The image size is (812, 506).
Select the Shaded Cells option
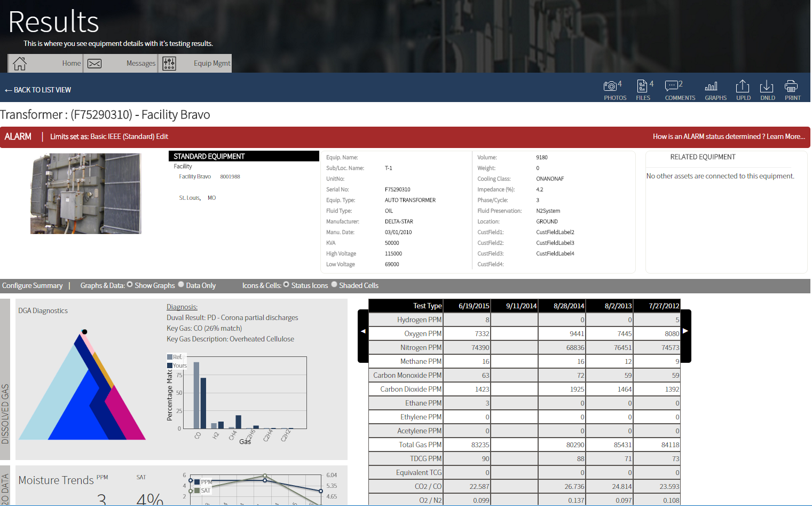click(334, 285)
